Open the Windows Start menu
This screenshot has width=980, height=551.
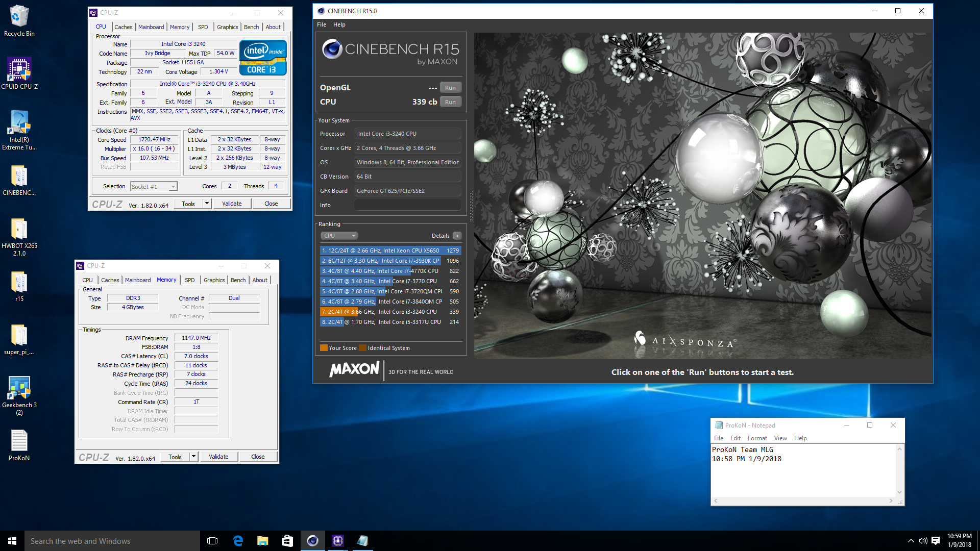tap(12, 541)
